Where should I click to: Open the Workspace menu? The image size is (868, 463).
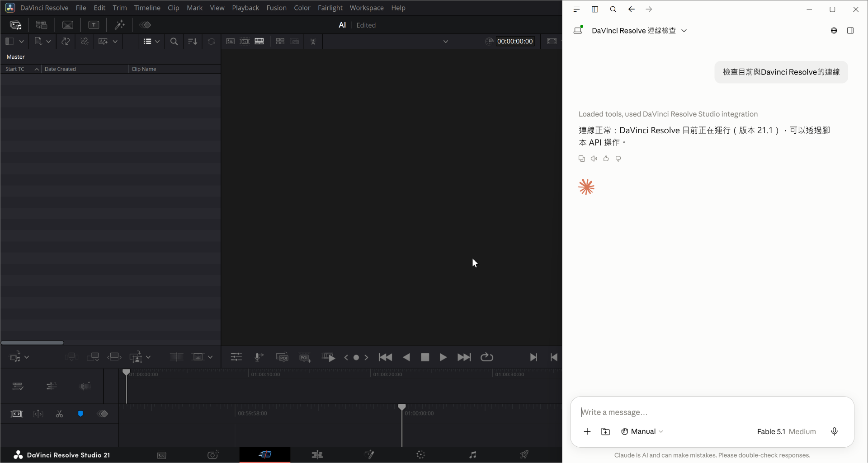point(367,8)
